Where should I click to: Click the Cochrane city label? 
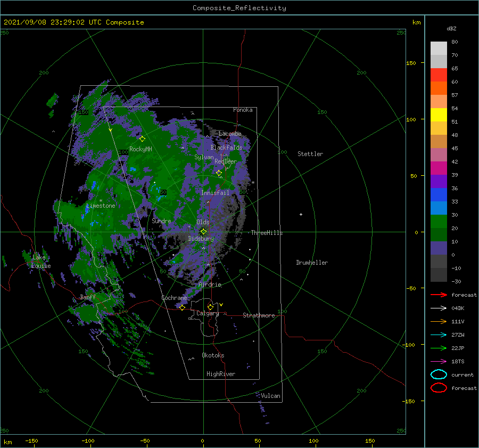pyautogui.click(x=174, y=298)
